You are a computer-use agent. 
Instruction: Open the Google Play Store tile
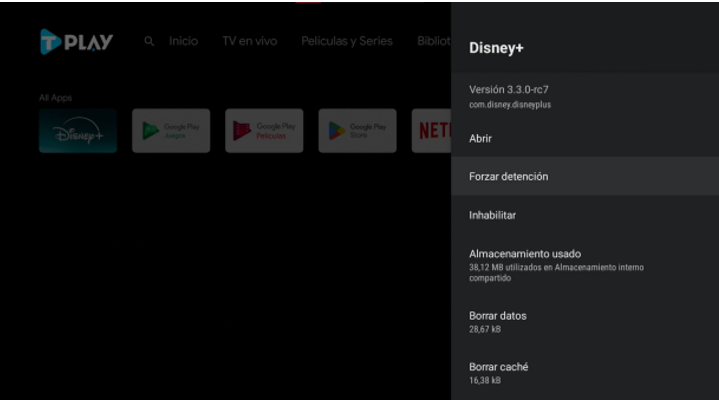coord(357,131)
